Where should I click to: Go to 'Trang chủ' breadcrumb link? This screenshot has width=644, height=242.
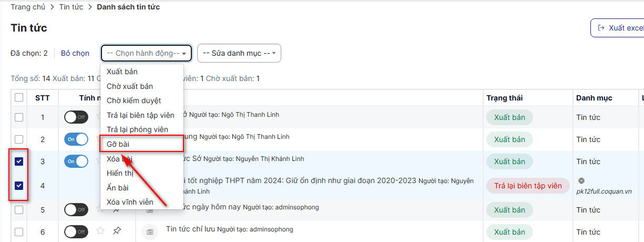click(27, 7)
